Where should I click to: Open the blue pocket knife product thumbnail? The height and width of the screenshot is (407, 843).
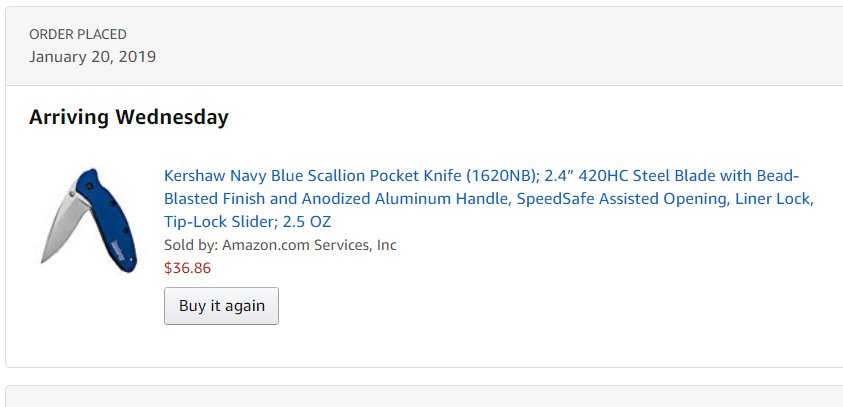coord(89,220)
